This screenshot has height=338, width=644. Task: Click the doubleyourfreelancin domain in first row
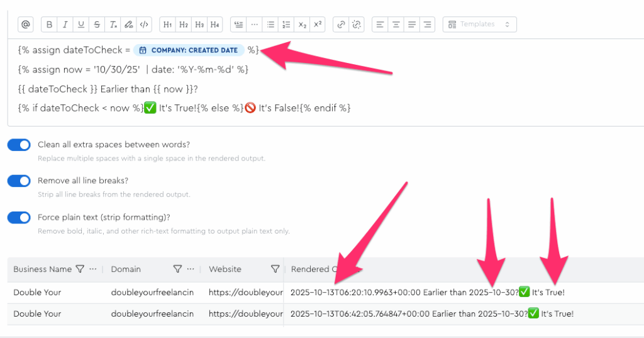click(x=152, y=293)
